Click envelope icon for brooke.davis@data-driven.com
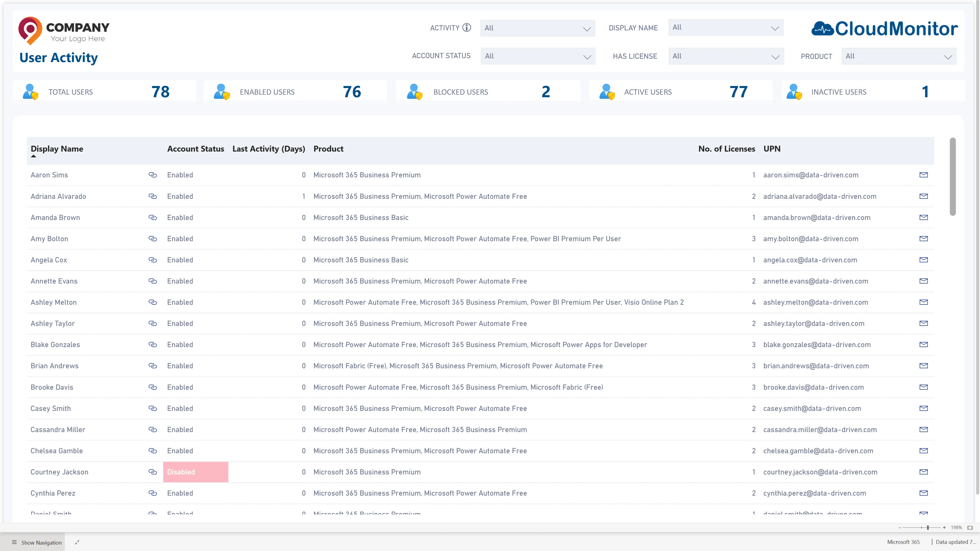This screenshot has width=980, height=551. coord(924,387)
